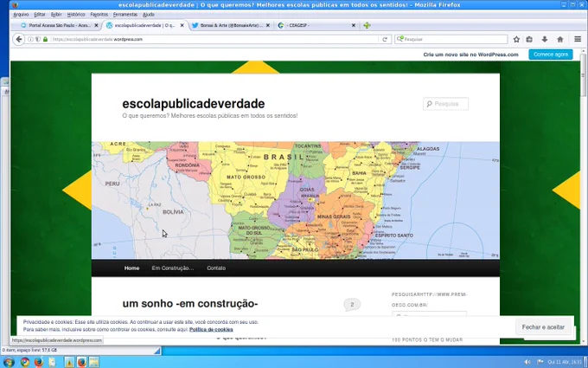Launch Firefox pinned icon next to Chrome
Screen dimensions: 588x368
point(39,362)
